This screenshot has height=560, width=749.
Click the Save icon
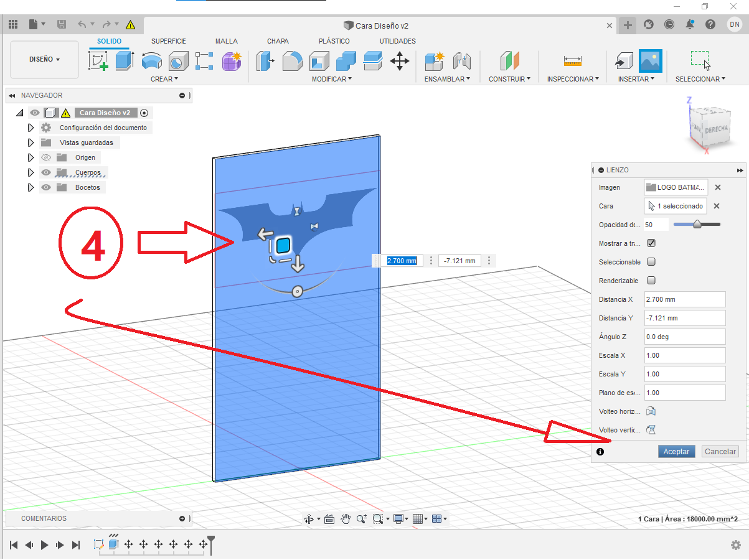(x=62, y=25)
